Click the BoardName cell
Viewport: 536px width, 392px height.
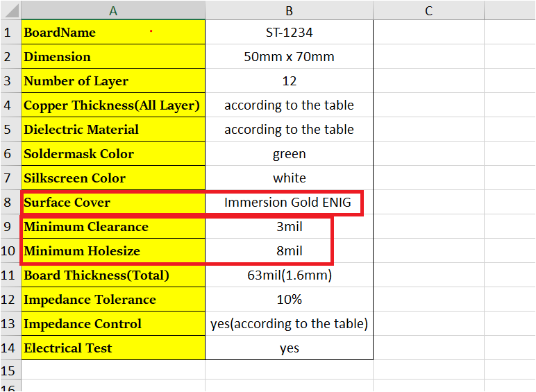pyautogui.click(x=113, y=33)
